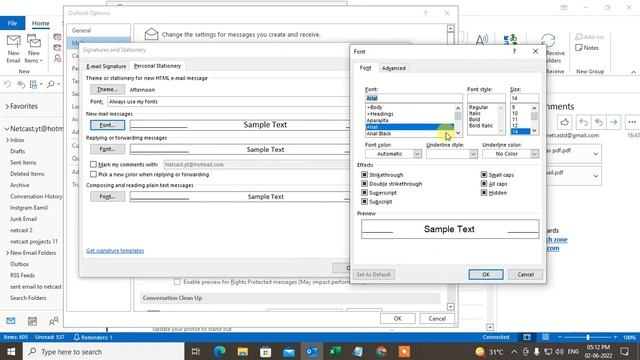The width and height of the screenshot is (640, 360).
Task: Enable Superscript effect checkbox
Action: coord(364,193)
